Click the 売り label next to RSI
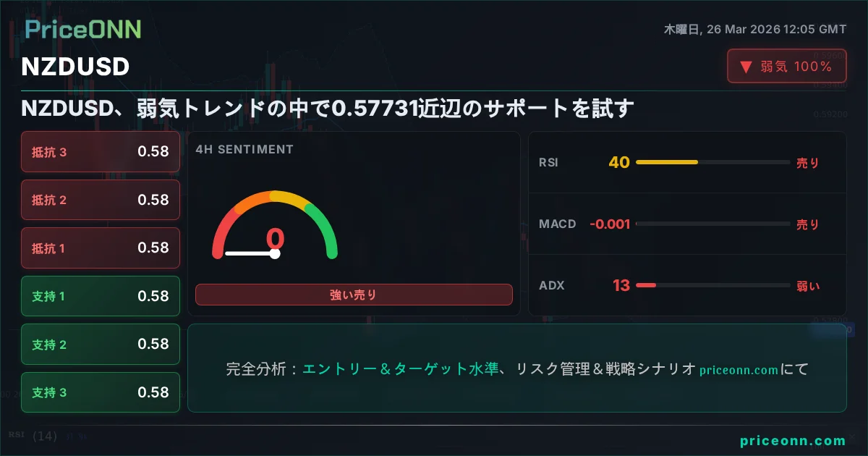868x456 pixels. (x=807, y=163)
